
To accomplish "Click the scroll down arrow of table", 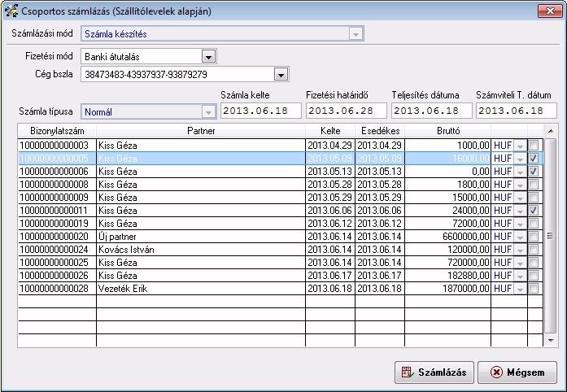I will click(x=551, y=340).
